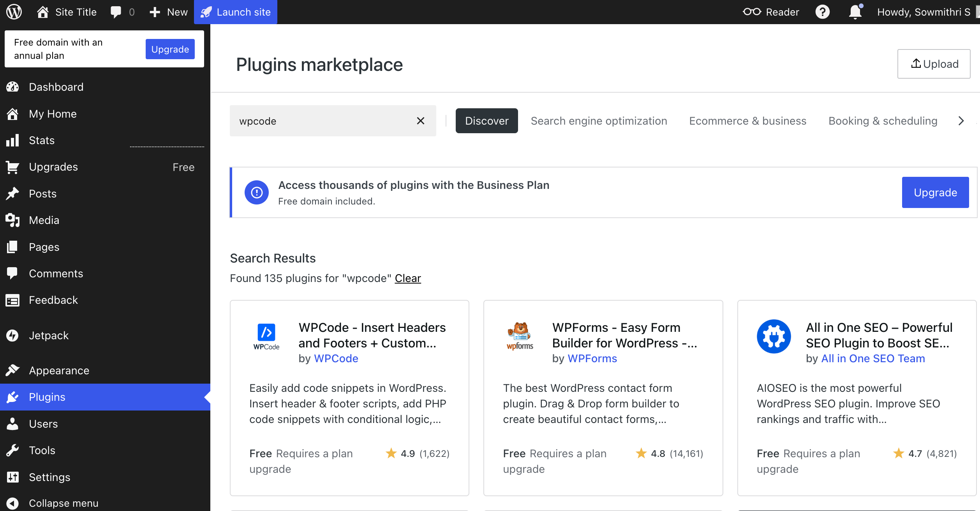Collapse the sidebar menu

[63, 503]
